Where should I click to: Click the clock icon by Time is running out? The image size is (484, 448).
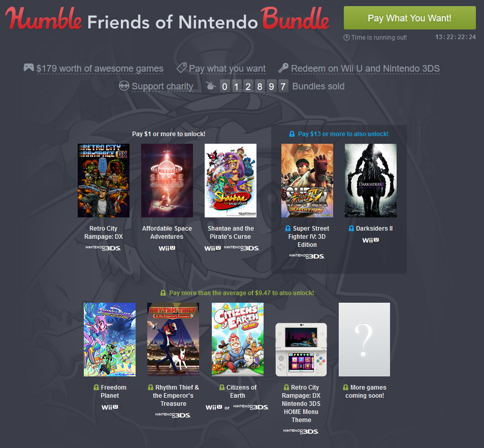point(346,38)
